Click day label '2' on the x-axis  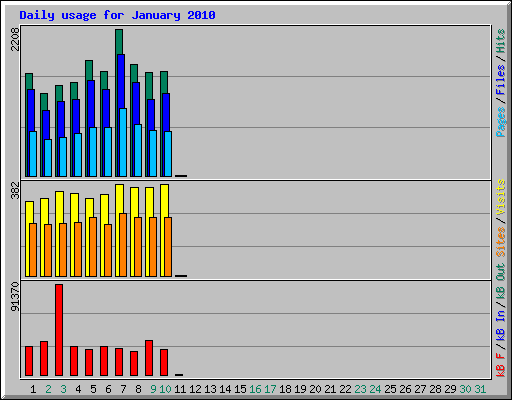tap(48, 389)
